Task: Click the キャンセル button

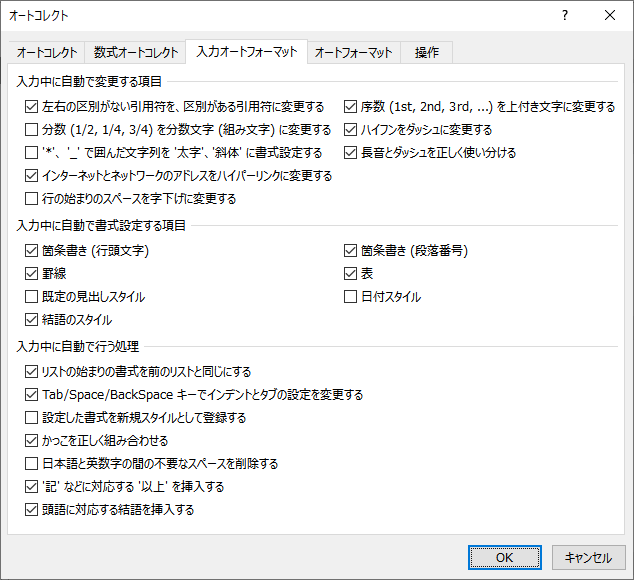Action: coord(588,558)
